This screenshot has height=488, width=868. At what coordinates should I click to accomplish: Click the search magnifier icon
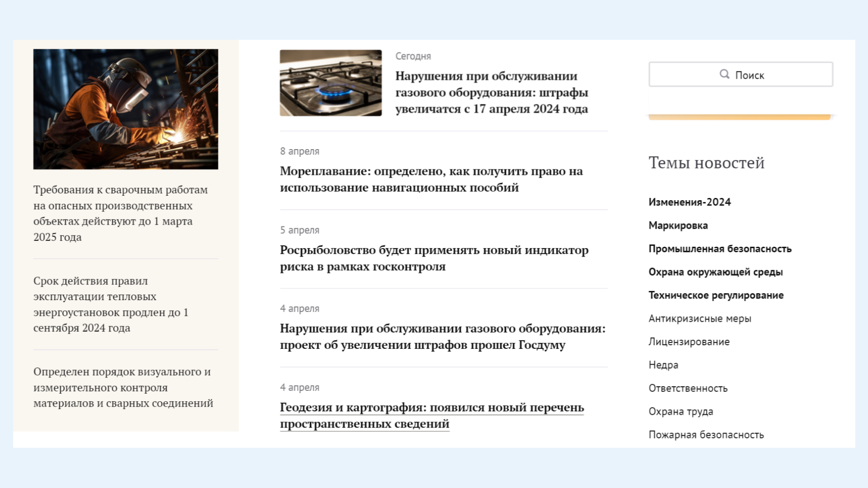[724, 74]
